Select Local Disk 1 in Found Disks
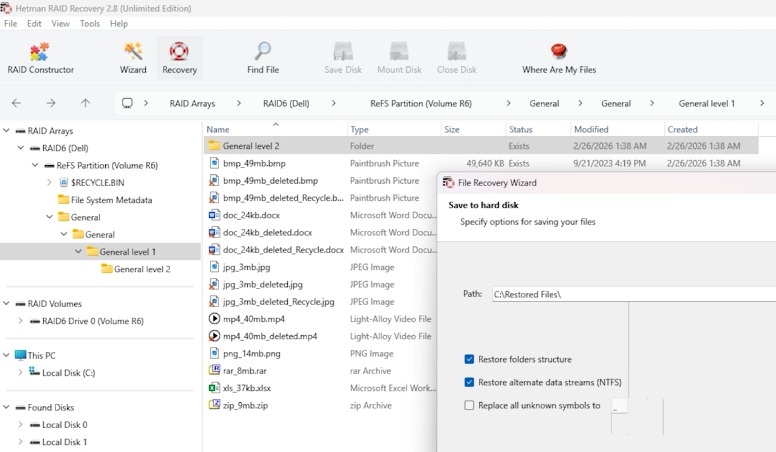Viewport: 776px width, 452px height. coord(64,442)
